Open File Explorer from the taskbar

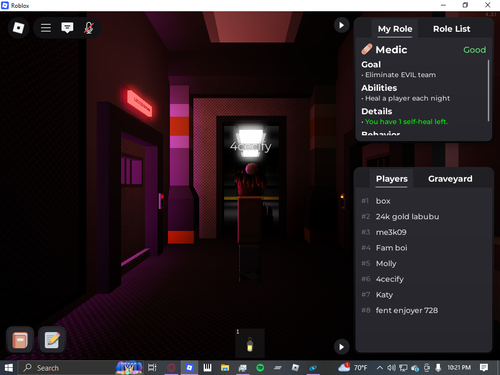click(225, 368)
